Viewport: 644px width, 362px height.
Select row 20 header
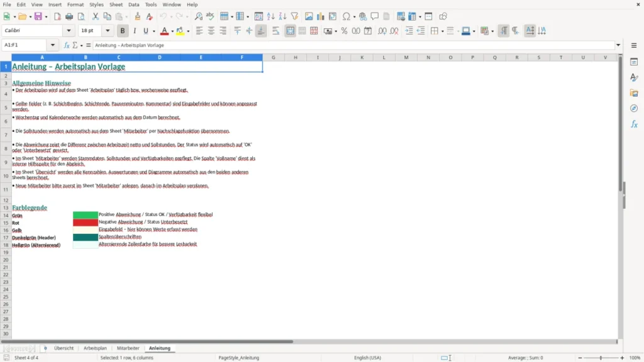6,260
